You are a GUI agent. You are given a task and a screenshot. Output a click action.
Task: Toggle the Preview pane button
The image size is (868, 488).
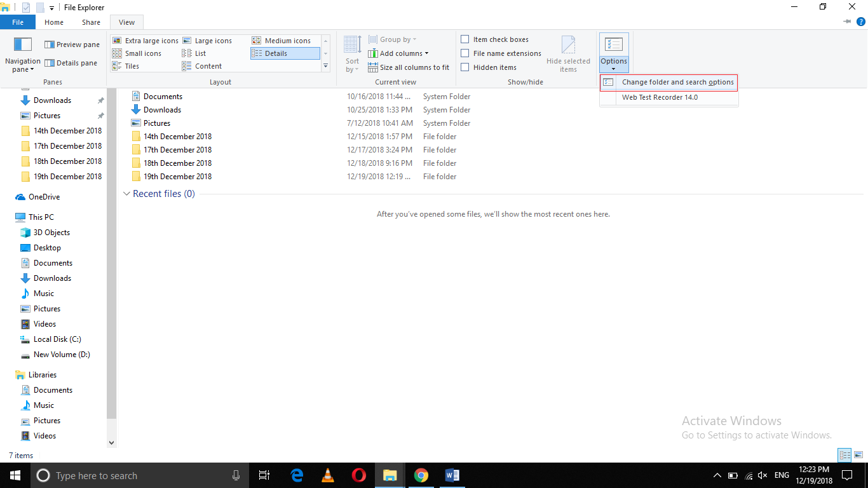[72, 44]
